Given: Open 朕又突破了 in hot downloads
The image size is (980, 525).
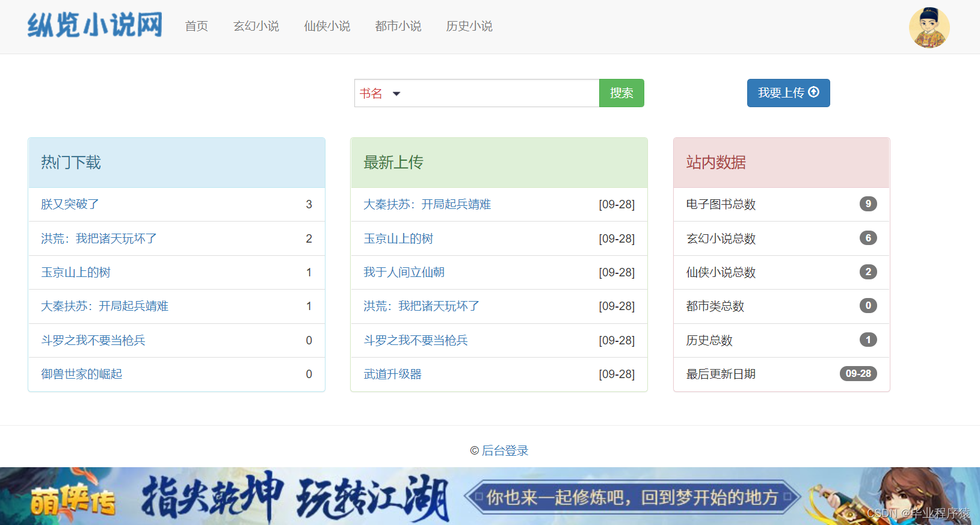Looking at the screenshot, I should 70,204.
